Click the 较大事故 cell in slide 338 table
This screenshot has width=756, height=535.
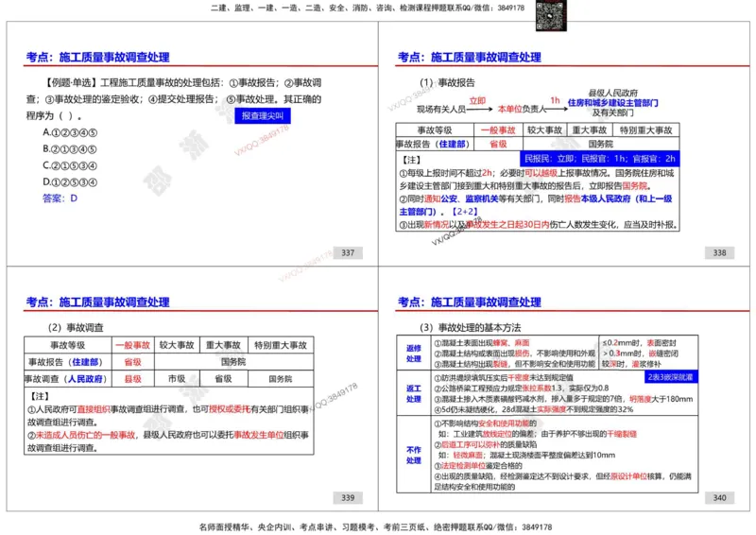click(544, 130)
